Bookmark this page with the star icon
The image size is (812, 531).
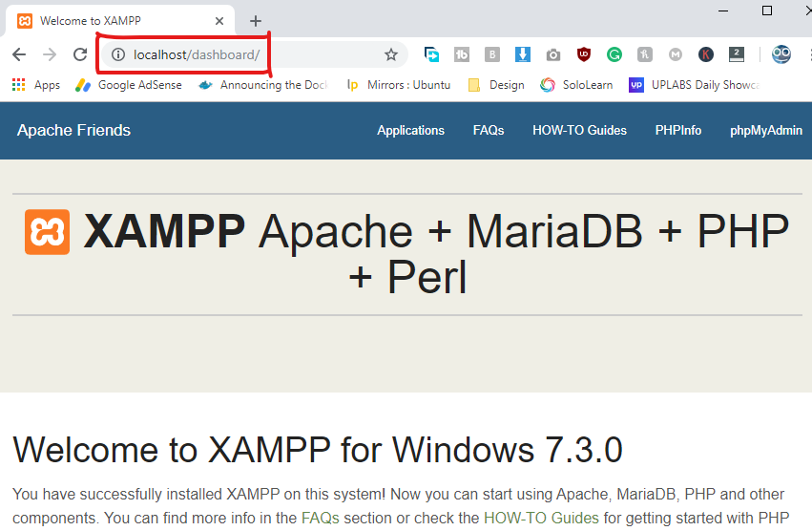[x=391, y=54]
